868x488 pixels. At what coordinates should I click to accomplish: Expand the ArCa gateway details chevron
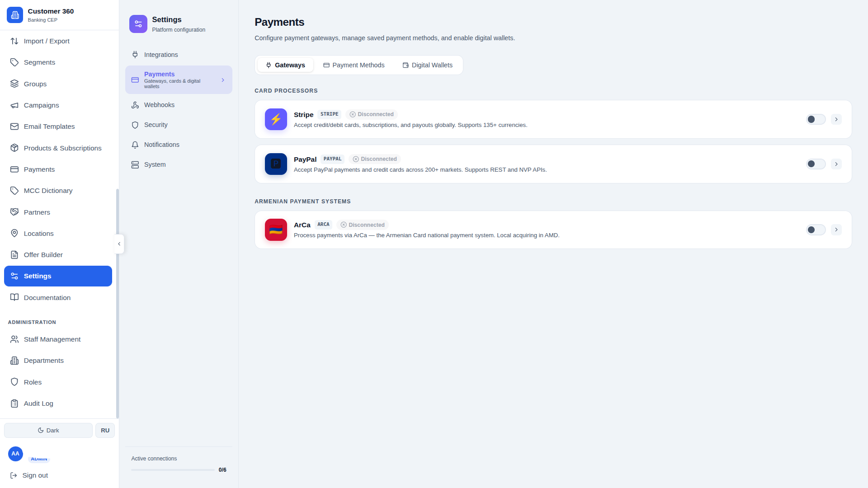pos(836,230)
